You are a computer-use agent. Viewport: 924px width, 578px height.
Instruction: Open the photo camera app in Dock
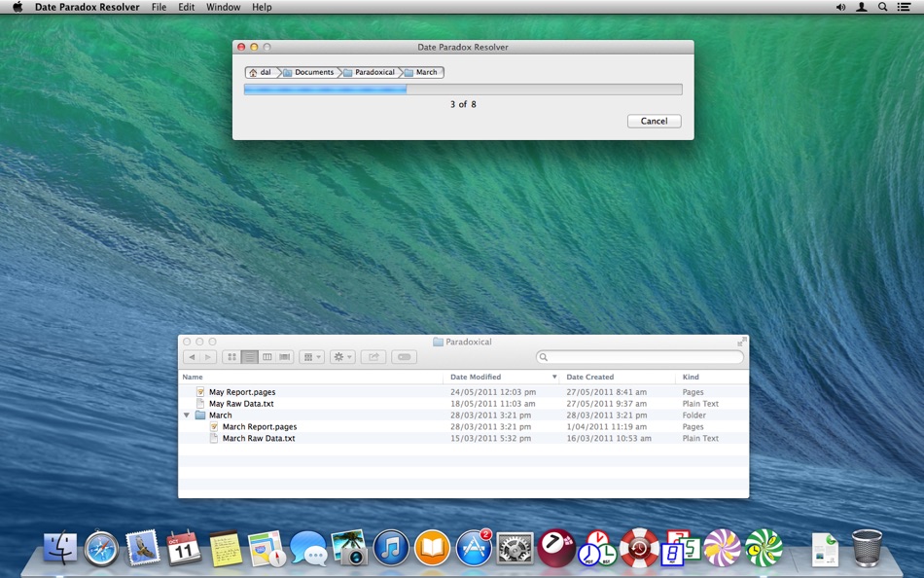[349, 548]
